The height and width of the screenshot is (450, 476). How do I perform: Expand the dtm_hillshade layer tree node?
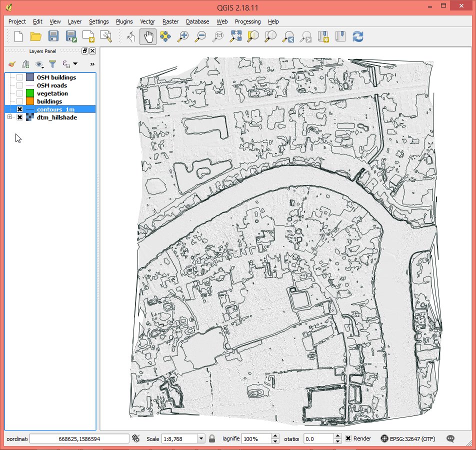9,117
